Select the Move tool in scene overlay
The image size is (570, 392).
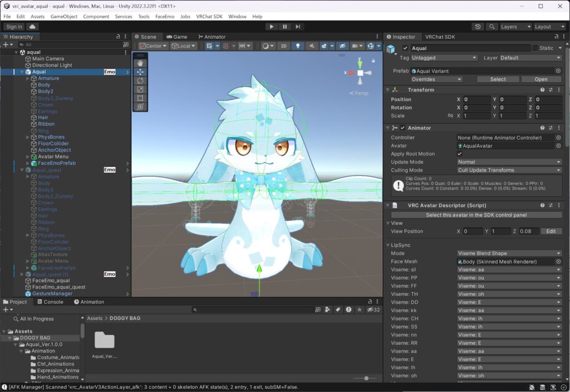click(x=140, y=72)
